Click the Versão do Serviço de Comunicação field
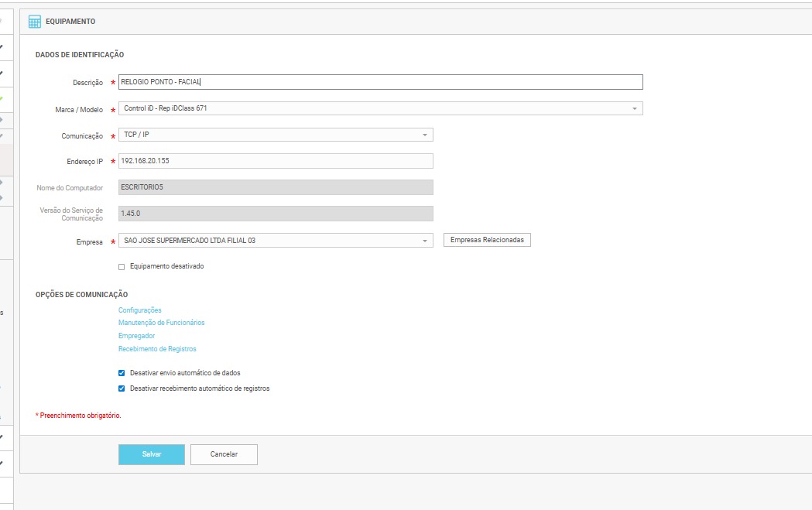The width and height of the screenshot is (812, 510). [275, 214]
